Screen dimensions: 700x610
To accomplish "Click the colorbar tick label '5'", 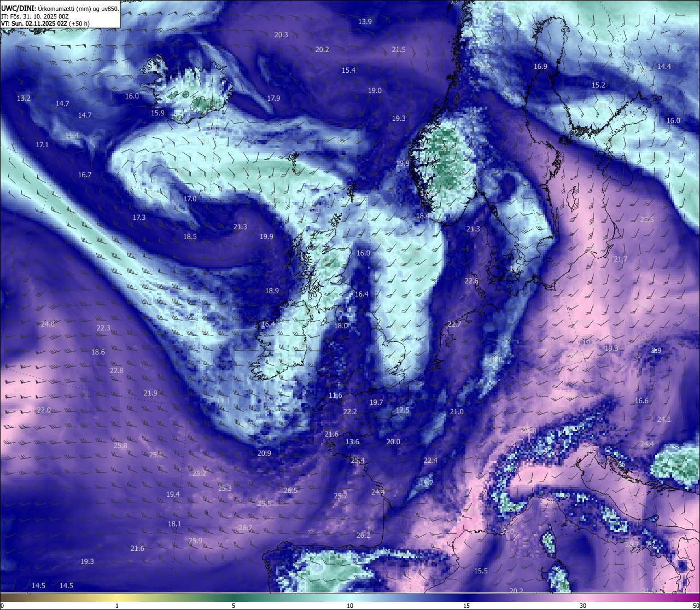I will (234, 606).
